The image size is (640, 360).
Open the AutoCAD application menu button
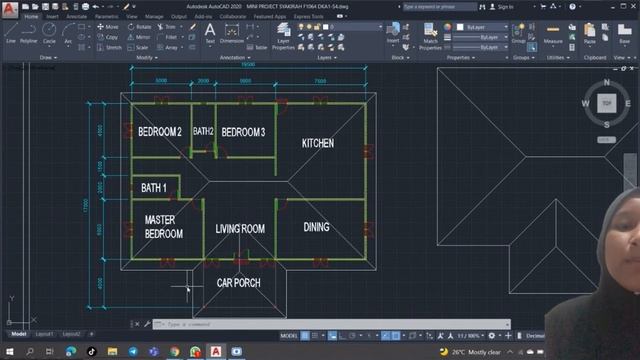coord(9,9)
